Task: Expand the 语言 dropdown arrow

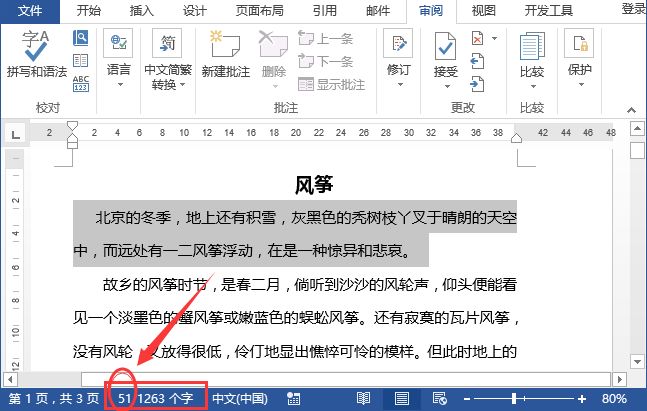Action: pos(120,85)
